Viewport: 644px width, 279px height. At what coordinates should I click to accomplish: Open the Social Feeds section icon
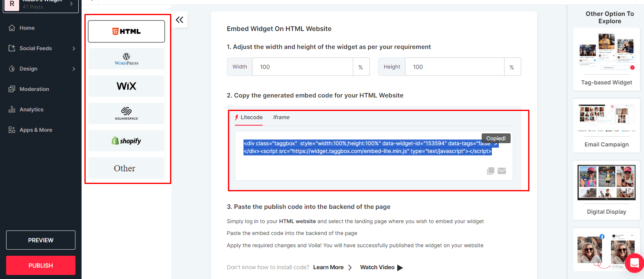(12, 48)
